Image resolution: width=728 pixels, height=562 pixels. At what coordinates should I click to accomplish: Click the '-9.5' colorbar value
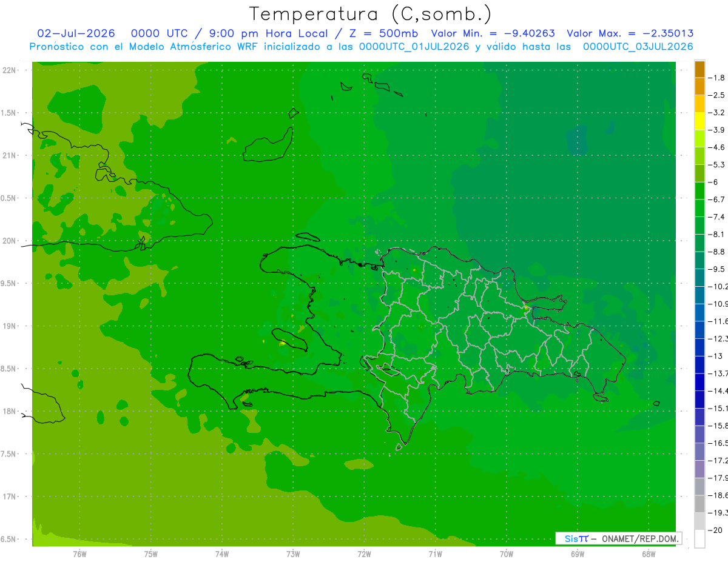pyautogui.click(x=718, y=269)
